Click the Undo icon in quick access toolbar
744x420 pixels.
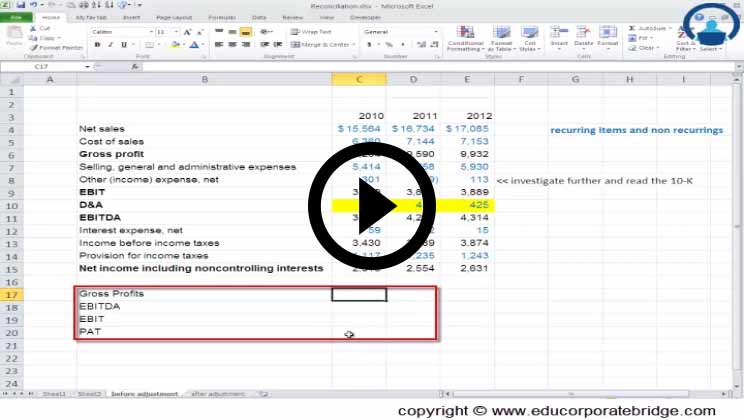[33, 5]
